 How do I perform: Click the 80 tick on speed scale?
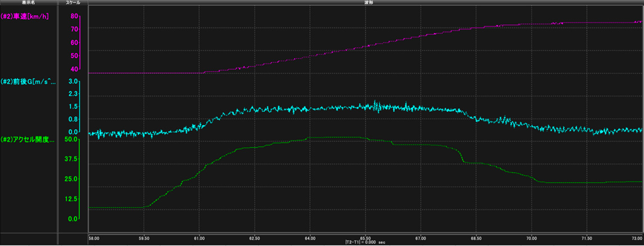pos(74,16)
